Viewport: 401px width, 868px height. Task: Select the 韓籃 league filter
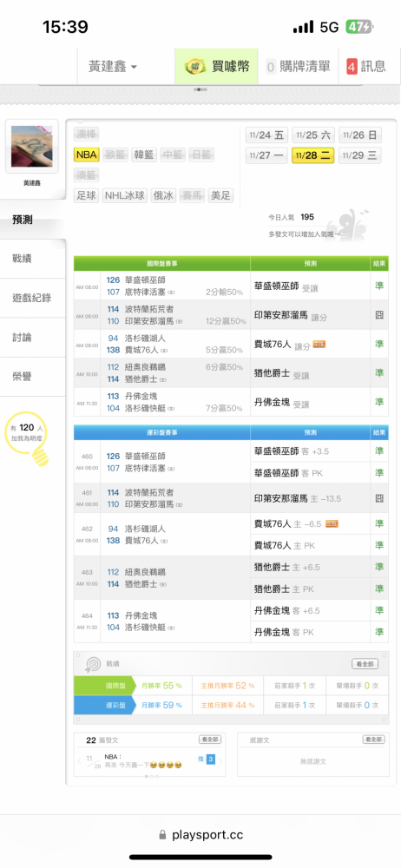(x=144, y=155)
